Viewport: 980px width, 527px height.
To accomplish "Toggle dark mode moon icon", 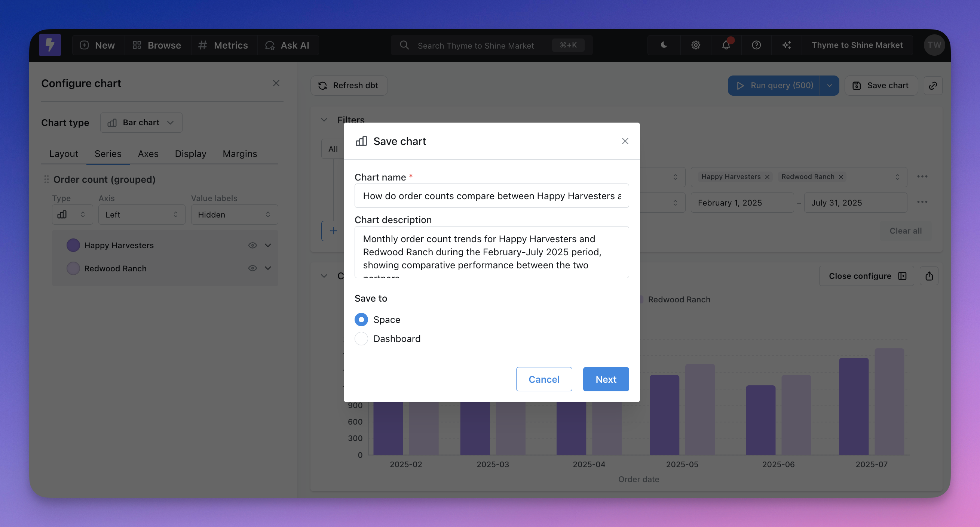I will click(664, 45).
